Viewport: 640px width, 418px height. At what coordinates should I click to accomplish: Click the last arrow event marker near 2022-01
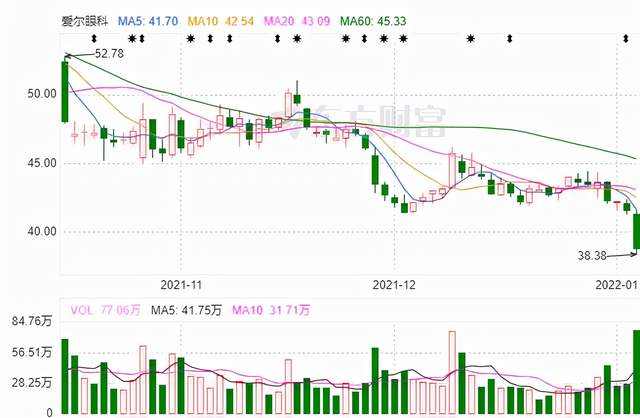click(x=626, y=39)
